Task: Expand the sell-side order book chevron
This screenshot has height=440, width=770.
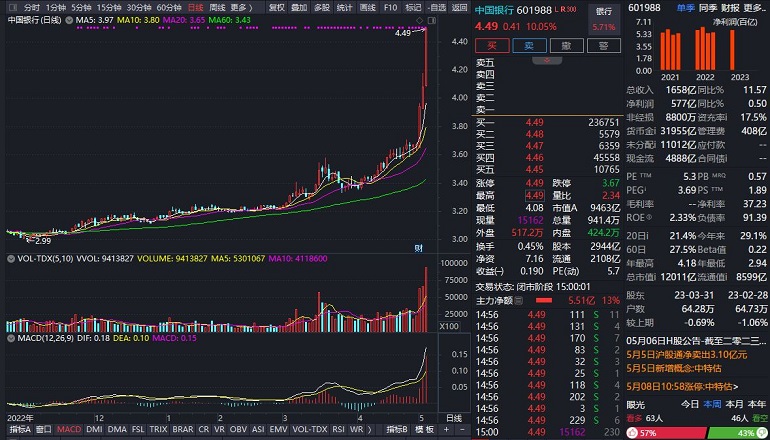Action: pyautogui.click(x=546, y=60)
